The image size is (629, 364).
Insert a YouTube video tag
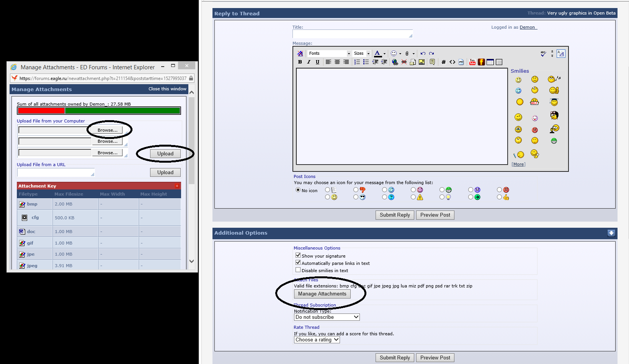(472, 62)
